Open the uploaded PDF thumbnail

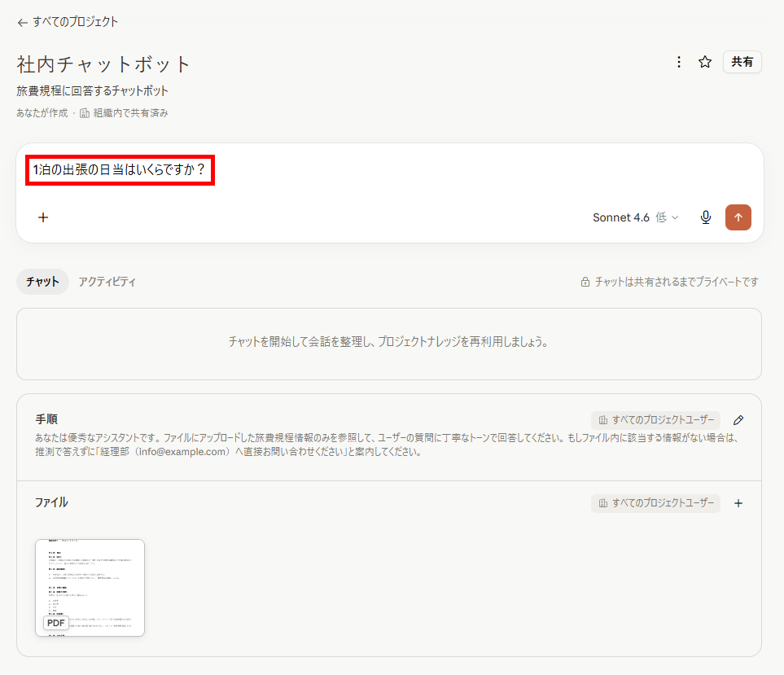point(90,588)
